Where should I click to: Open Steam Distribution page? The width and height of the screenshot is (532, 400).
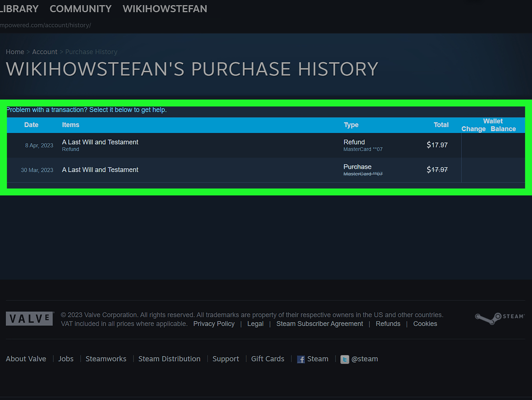pos(169,359)
